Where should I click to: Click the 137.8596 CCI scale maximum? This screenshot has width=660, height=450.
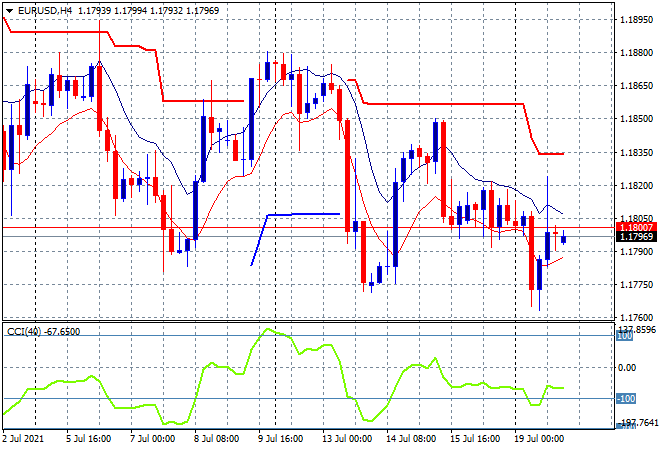coord(636,329)
